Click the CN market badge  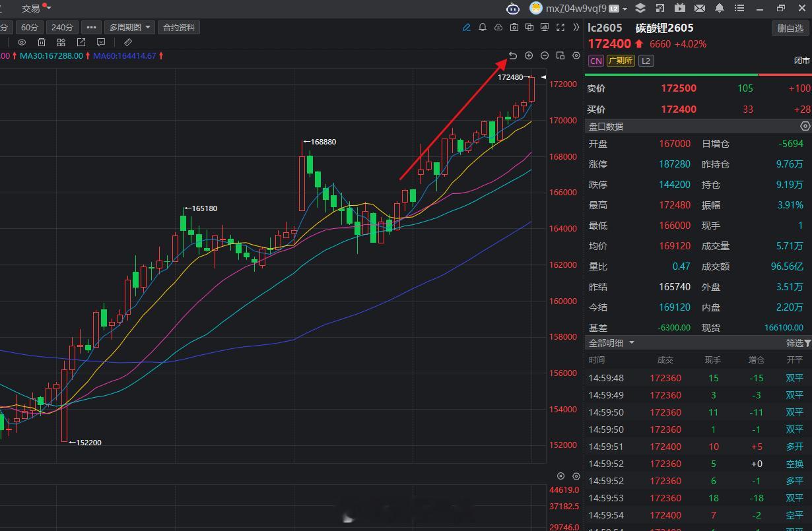click(x=595, y=61)
